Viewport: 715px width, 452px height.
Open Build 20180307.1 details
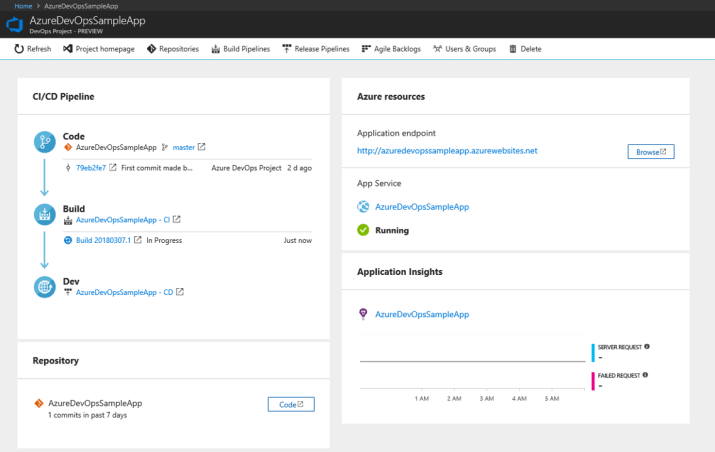[x=103, y=240]
